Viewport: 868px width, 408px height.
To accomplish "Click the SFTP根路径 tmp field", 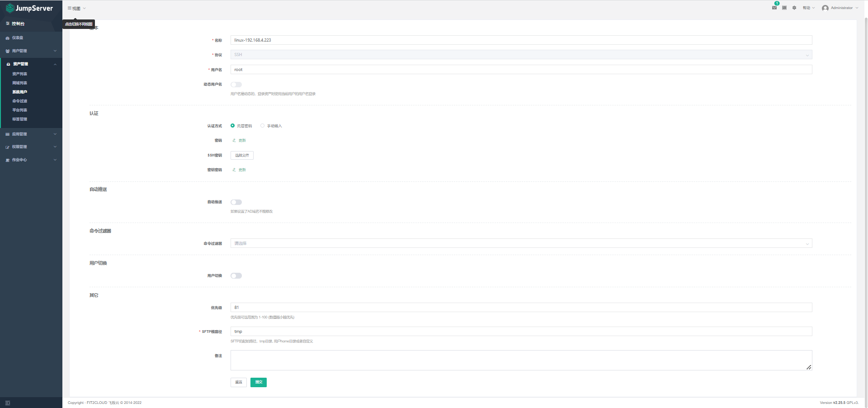I will (x=521, y=332).
